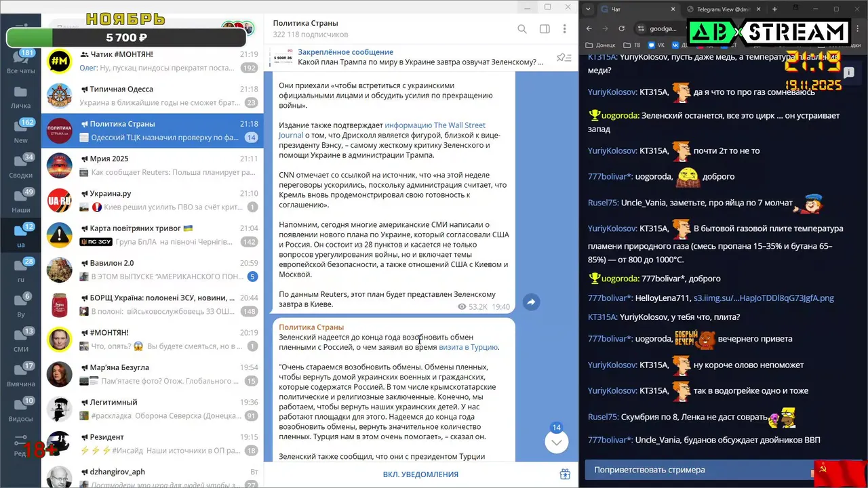The image size is (868, 488).
Task: Close the Telegram: View browser tab
Action: pos(759,9)
